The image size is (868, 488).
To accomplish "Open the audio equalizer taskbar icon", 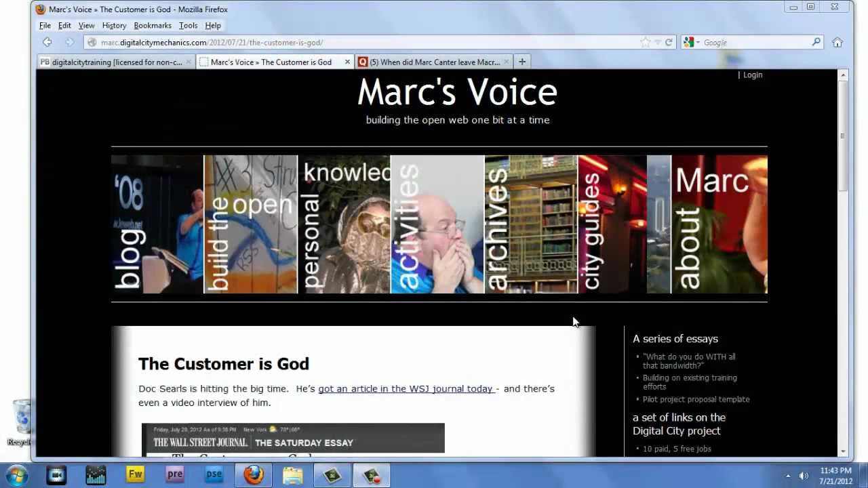I will [x=96, y=474].
